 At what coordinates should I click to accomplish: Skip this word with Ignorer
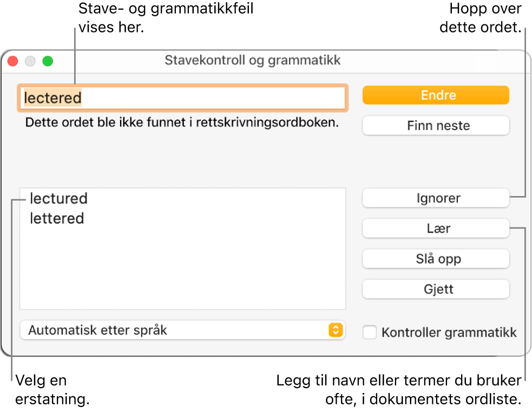[x=436, y=198]
